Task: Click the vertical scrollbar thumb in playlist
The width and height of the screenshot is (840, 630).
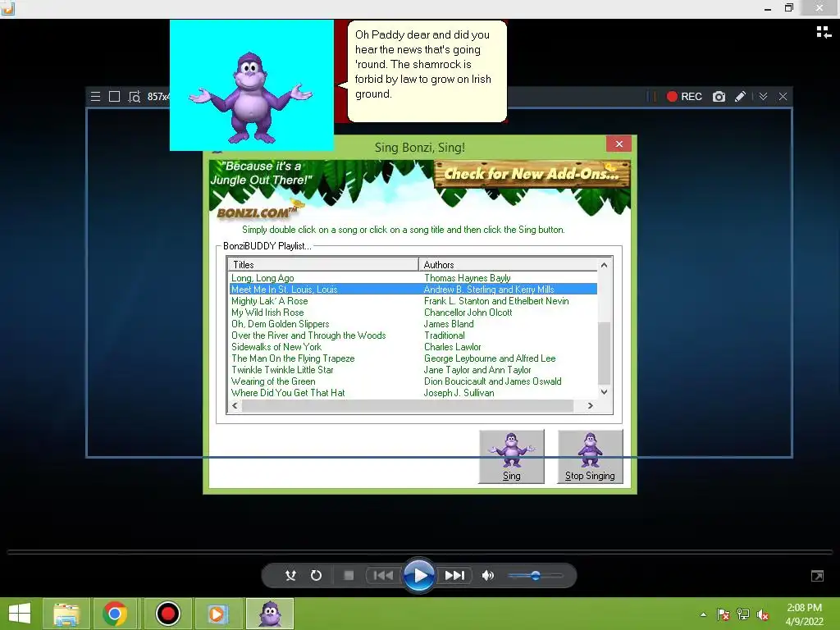Action: coord(605,354)
